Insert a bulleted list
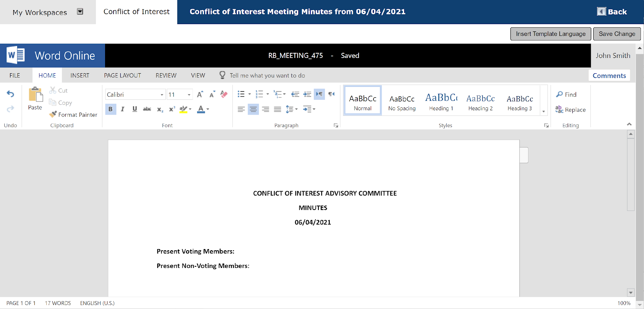 point(241,94)
